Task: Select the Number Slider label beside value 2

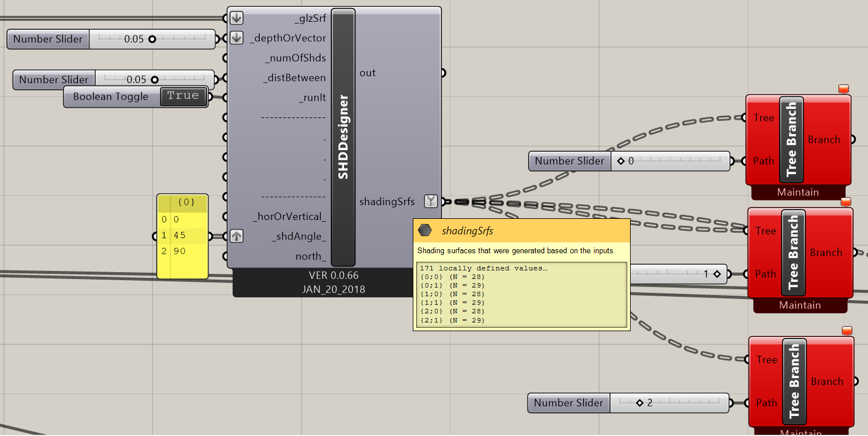Action: point(568,403)
